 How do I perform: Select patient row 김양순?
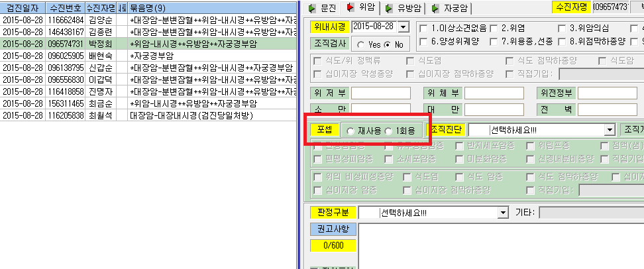click(148, 20)
